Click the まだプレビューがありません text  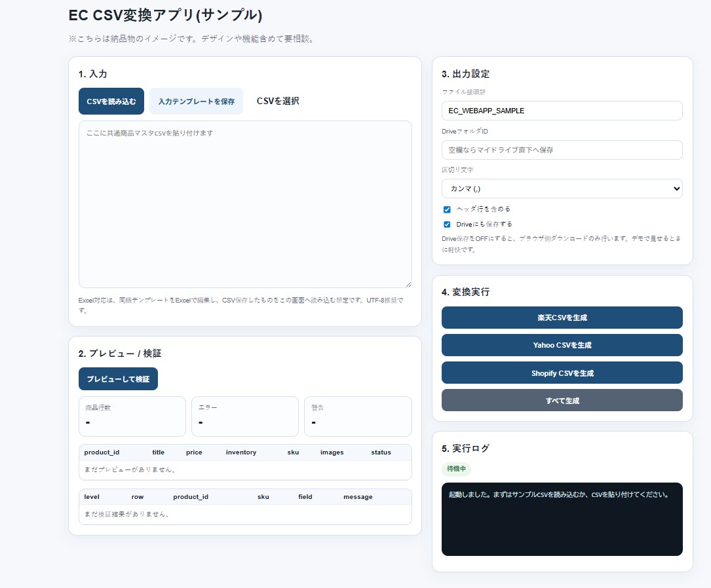point(130,469)
